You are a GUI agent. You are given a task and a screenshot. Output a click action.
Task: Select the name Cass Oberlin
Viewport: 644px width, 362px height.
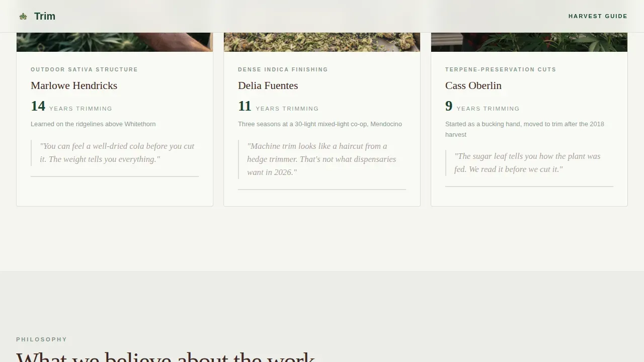[473, 85]
